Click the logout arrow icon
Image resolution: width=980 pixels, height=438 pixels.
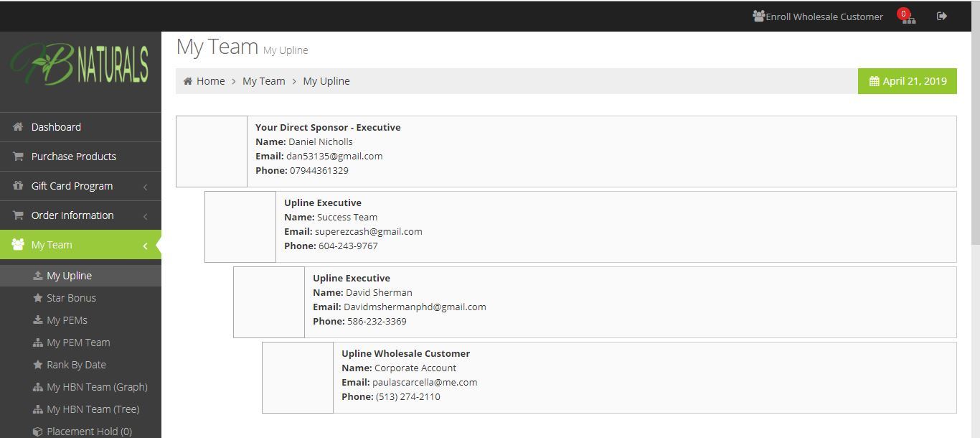tap(942, 16)
